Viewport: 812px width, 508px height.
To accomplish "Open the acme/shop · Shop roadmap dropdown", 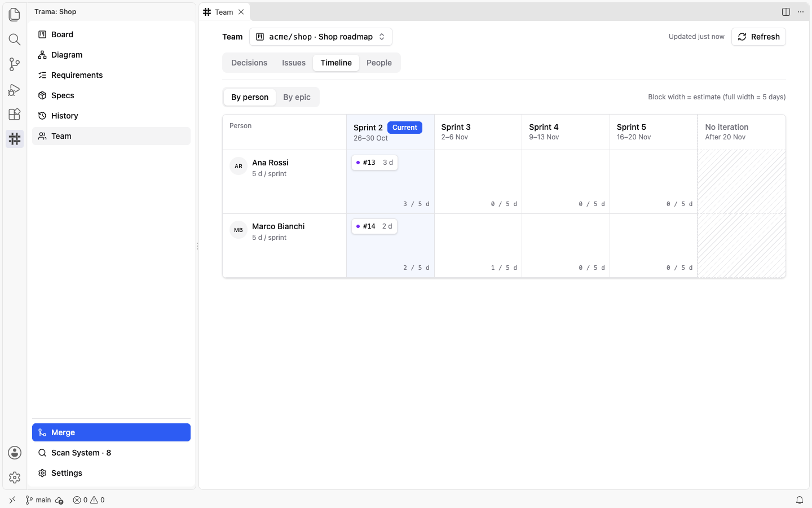I will (320, 37).
